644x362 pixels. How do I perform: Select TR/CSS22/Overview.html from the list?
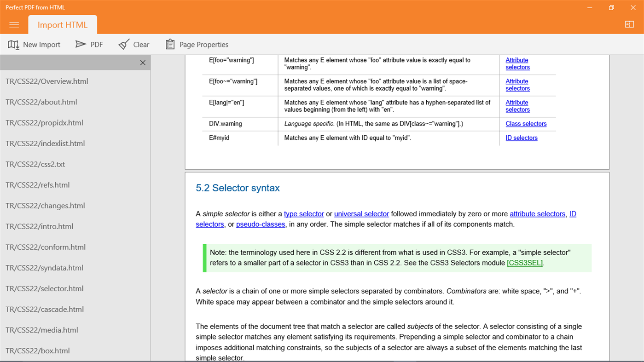(46, 81)
